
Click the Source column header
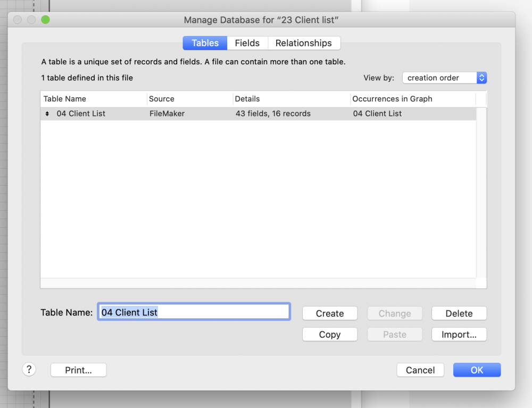[x=189, y=99]
